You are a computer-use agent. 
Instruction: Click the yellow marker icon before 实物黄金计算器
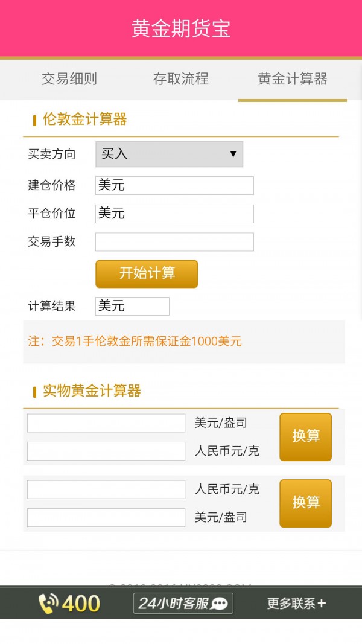coord(34,391)
